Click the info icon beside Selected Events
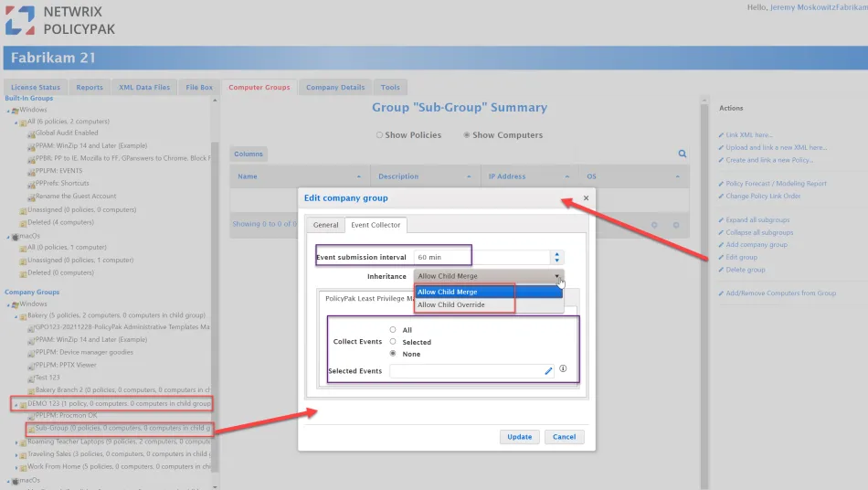 tap(563, 369)
